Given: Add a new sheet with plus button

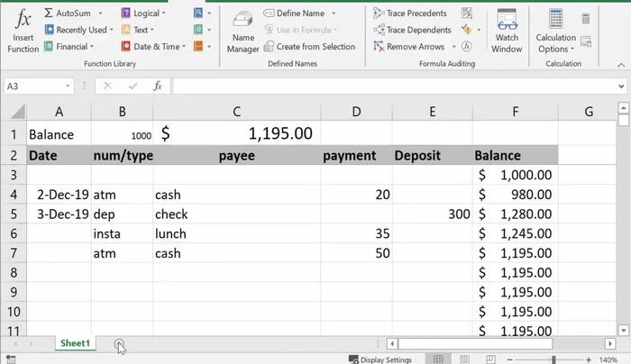Looking at the screenshot, I should pyautogui.click(x=120, y=344).
